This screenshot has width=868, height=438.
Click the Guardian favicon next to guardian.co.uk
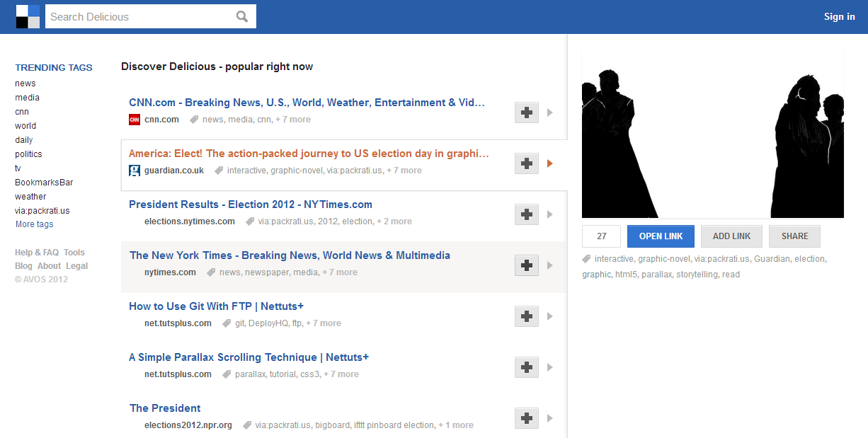coord(135,171)
